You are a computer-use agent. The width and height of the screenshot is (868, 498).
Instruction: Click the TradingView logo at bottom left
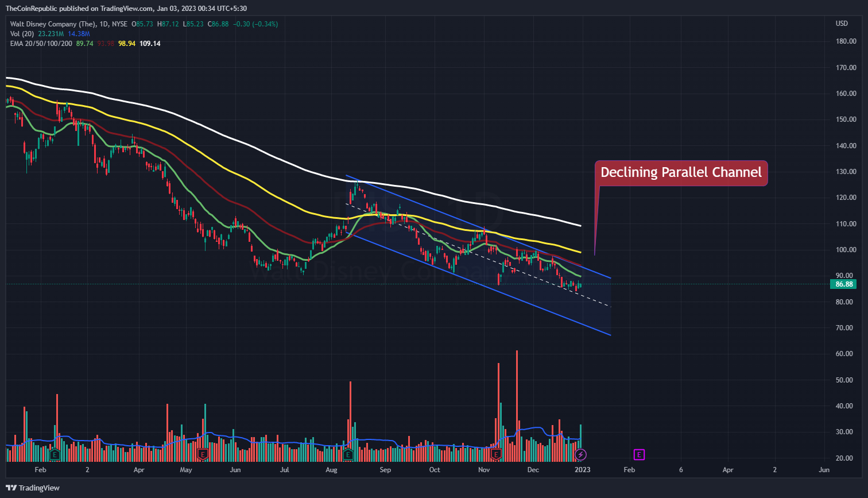tap(33, 488)
